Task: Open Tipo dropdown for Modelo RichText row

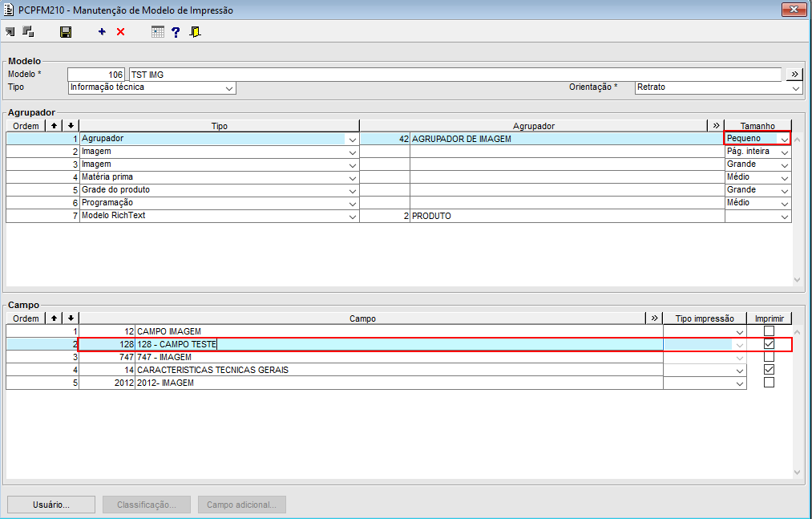Action: point(352,217)
